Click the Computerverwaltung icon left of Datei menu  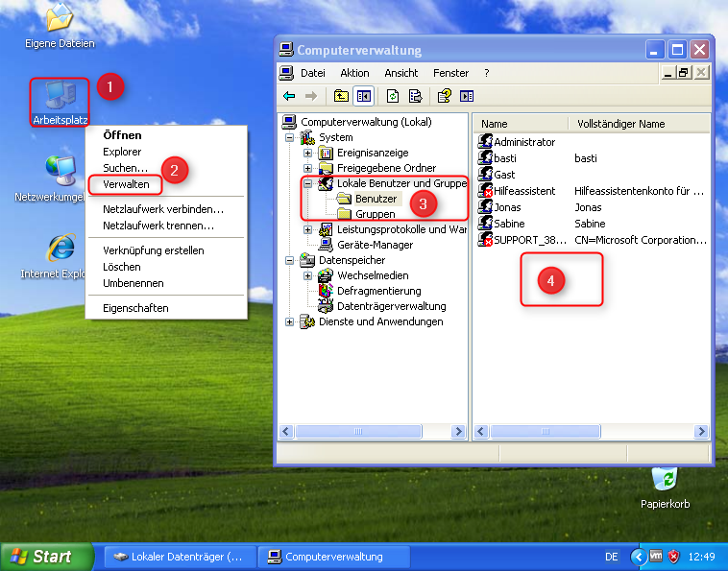(x=286, y=73)
